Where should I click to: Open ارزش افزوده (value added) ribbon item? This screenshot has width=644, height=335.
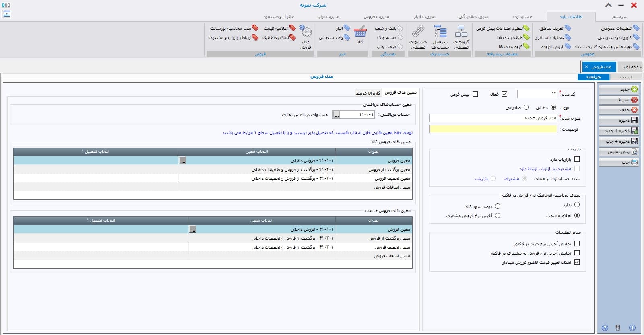(x=556, y=47)
